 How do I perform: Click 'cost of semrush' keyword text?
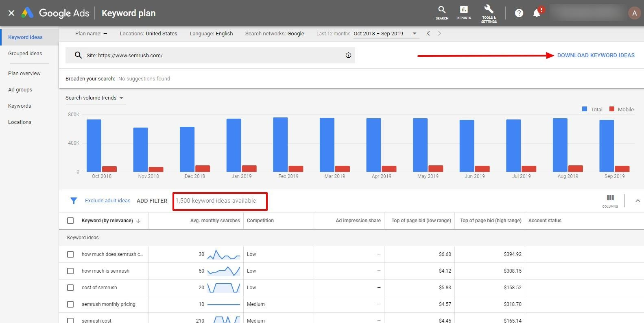(99, 288)
